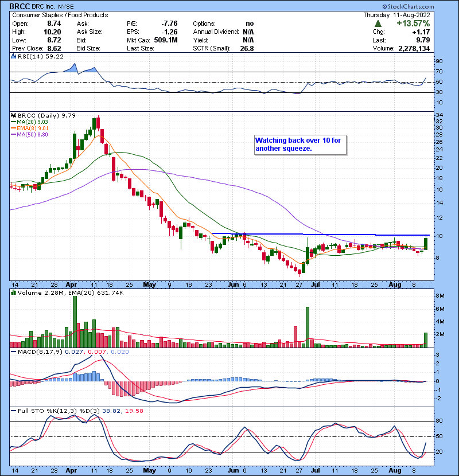Click the volume bars icon beside Volume 2.28M
The image size is (459, 476).
[13, 292]
